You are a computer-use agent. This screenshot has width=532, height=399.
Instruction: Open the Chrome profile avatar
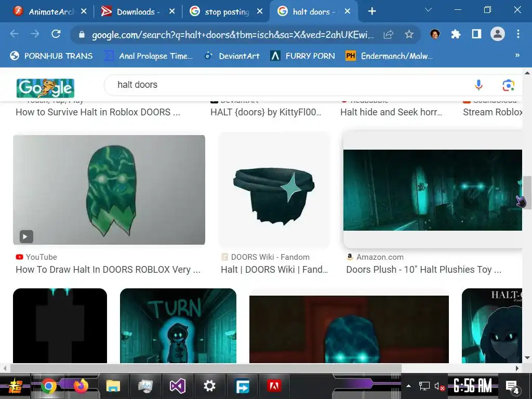click(x=497, y=34)
